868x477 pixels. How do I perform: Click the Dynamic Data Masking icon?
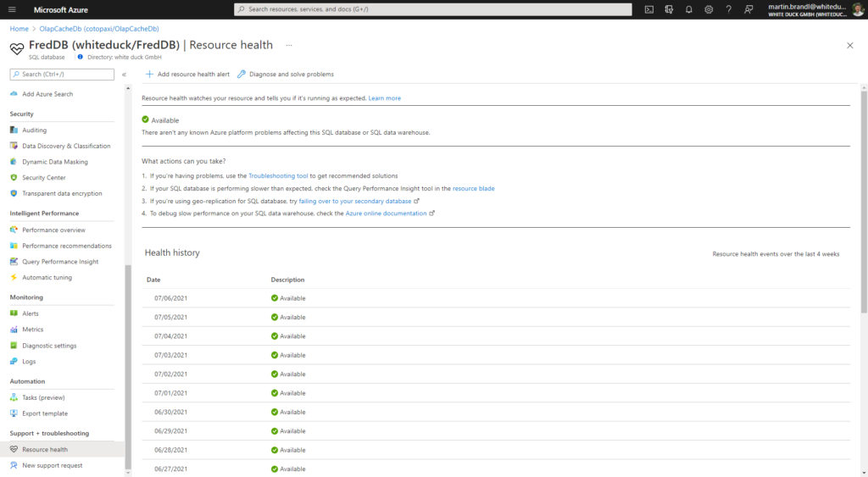pyautogui.click(x=14, y=162)
